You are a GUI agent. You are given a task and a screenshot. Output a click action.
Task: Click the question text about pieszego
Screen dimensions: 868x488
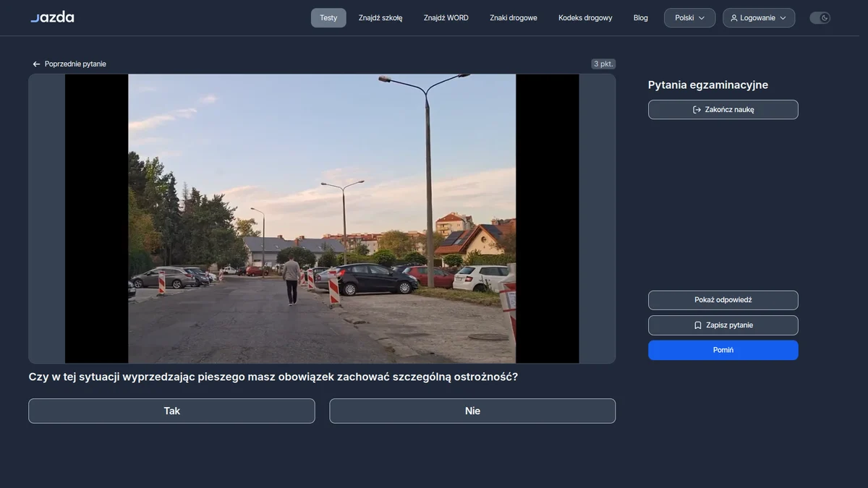[x=273, y=377]
